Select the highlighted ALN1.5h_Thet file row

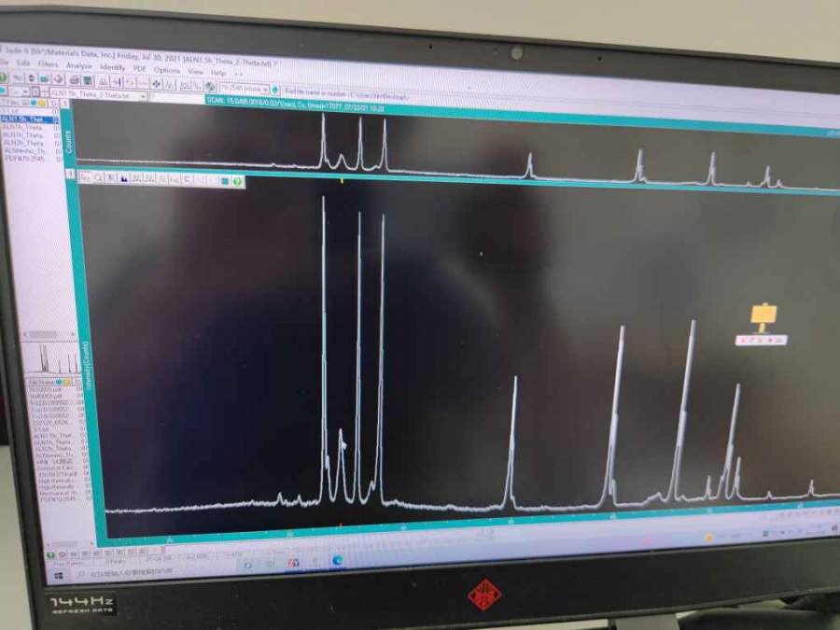click(30, 120)
